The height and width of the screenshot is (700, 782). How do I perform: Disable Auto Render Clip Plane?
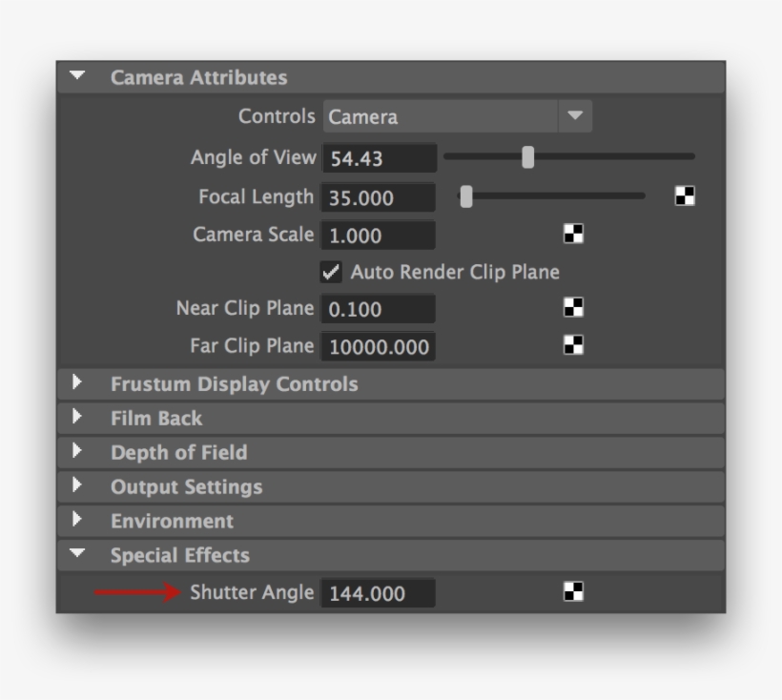click(331, 270)
